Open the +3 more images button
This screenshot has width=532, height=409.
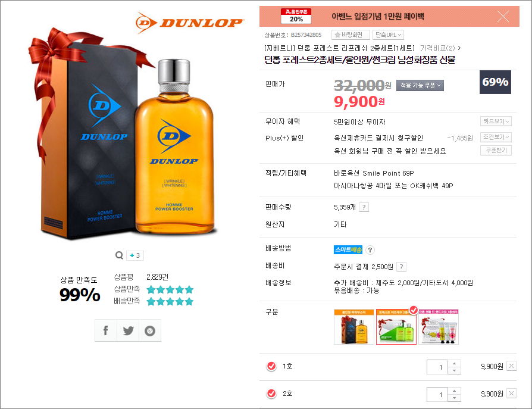click(135, 255)
